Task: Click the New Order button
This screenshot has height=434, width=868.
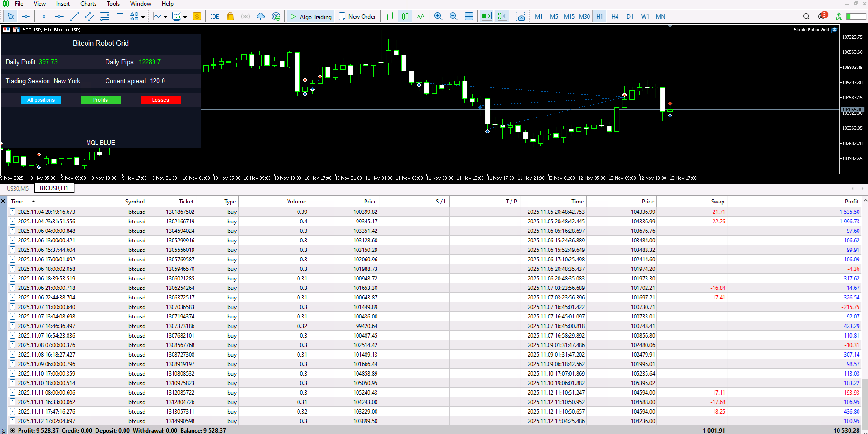Action: [357, 17]
